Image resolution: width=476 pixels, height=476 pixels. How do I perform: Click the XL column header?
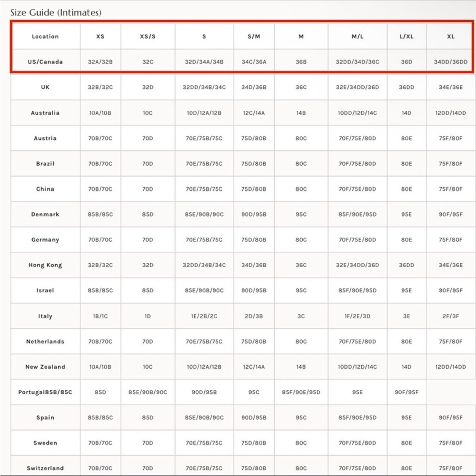[x=450, y=37]
